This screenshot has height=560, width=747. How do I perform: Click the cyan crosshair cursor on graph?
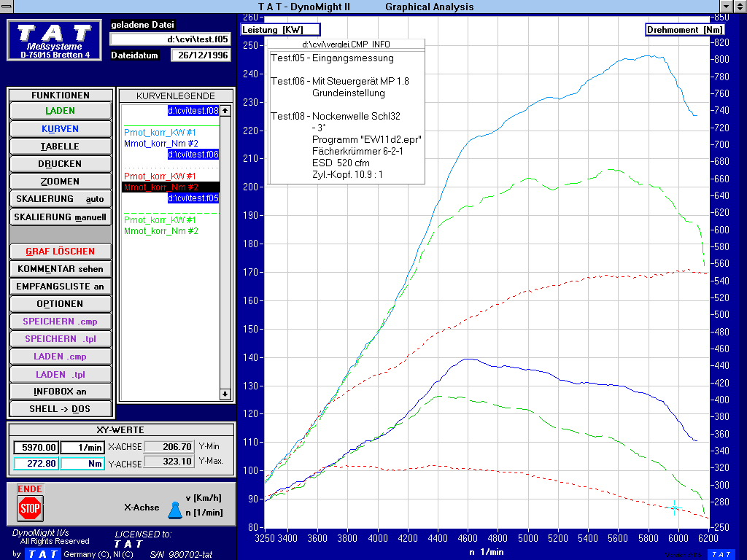(675, 507)
